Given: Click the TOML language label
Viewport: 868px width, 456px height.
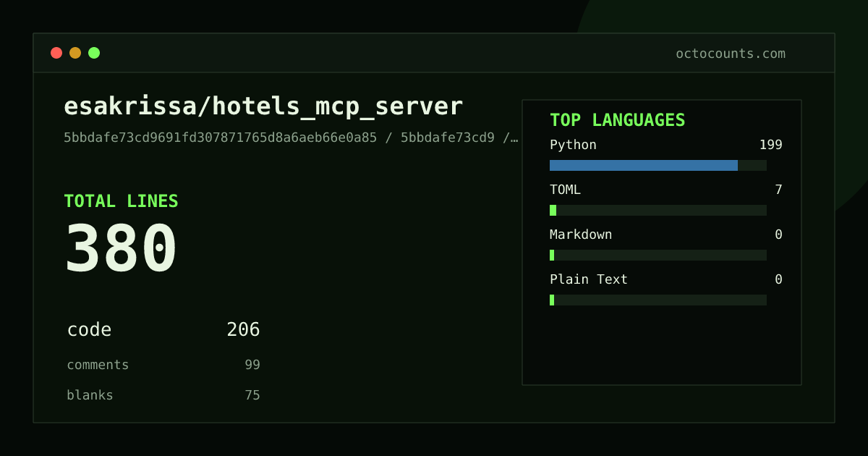Looking at the screenshot, I should pyautogui.click(x=565, y=190).
